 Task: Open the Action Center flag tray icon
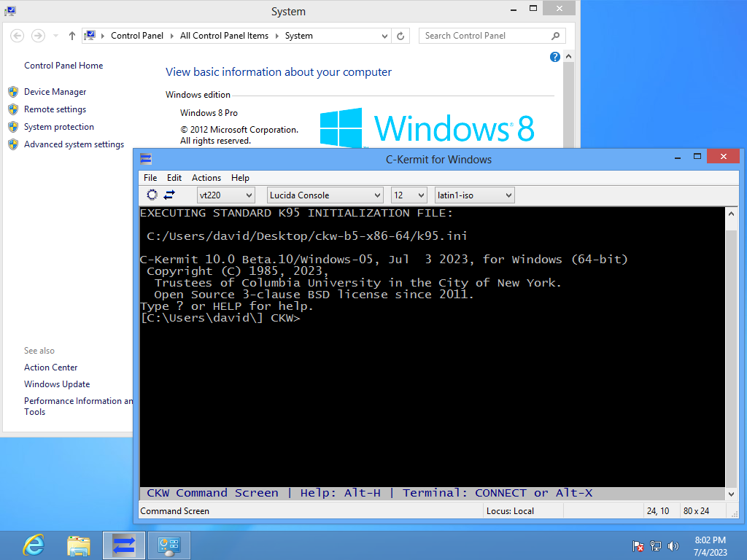coord(638,545)
